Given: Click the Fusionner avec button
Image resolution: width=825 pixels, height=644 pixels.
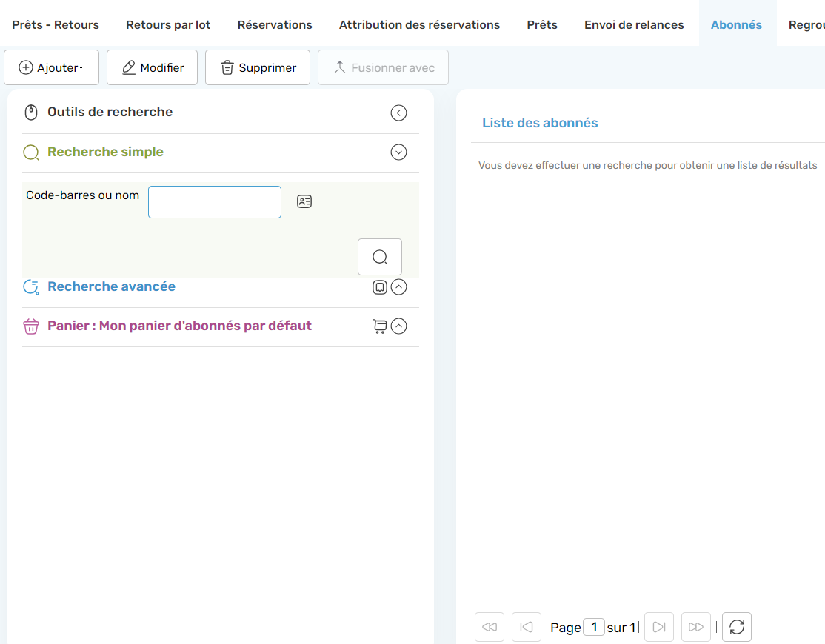Looking at the screenshot, I should click(383, 67).
